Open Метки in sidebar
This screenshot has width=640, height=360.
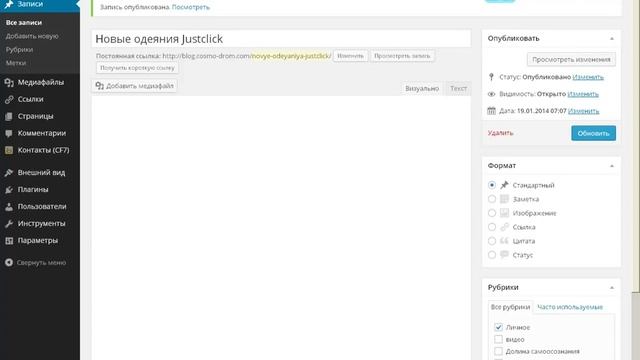(x=16, y=63)
